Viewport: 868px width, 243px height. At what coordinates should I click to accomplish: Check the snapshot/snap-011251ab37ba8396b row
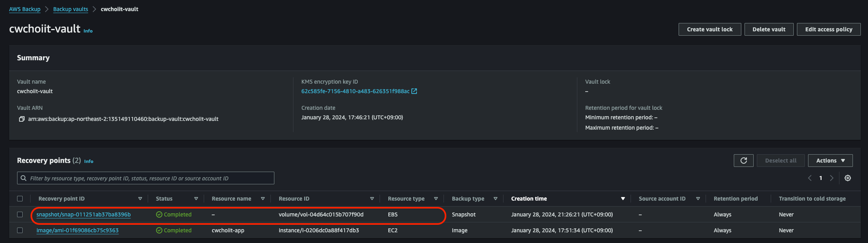tap(20, 214)
